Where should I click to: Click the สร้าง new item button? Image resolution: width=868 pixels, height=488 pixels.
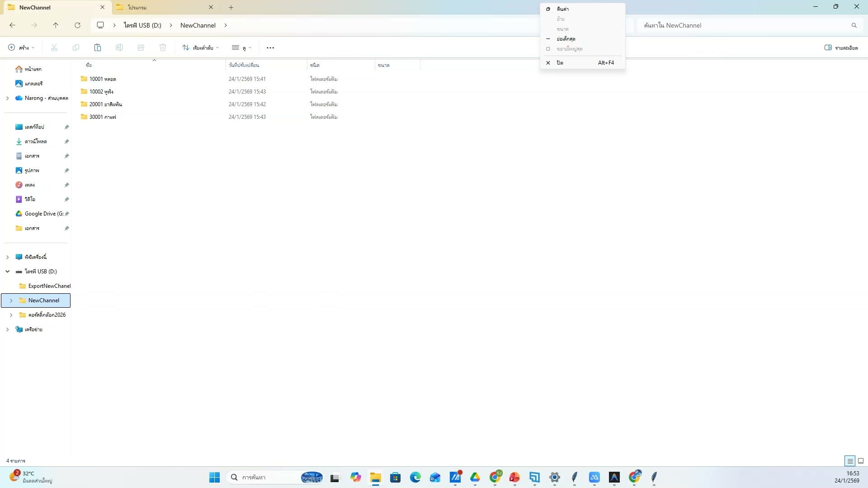pyautogui.click(x=20, y=47)
